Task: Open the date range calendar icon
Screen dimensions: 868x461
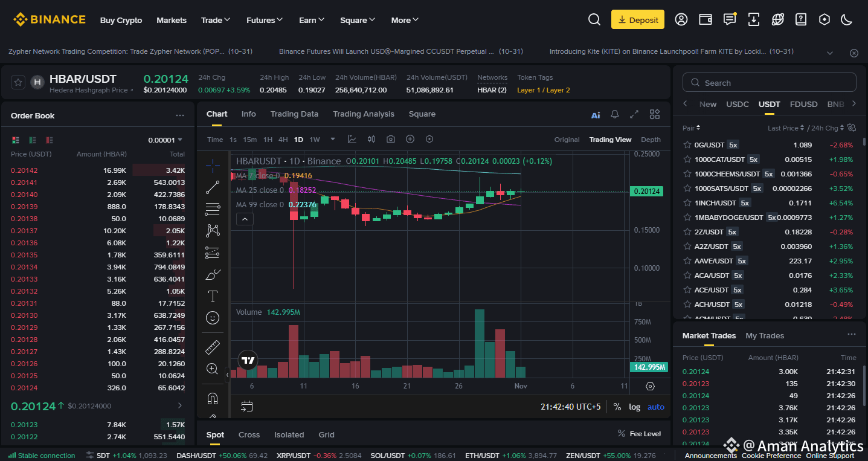Action: click(x=246, y=406)
